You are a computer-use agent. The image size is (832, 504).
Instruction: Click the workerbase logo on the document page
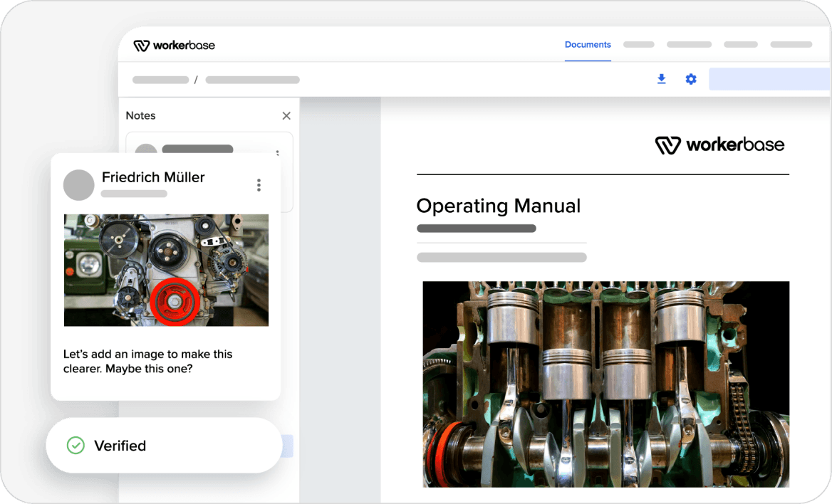[x=719, y=145]
